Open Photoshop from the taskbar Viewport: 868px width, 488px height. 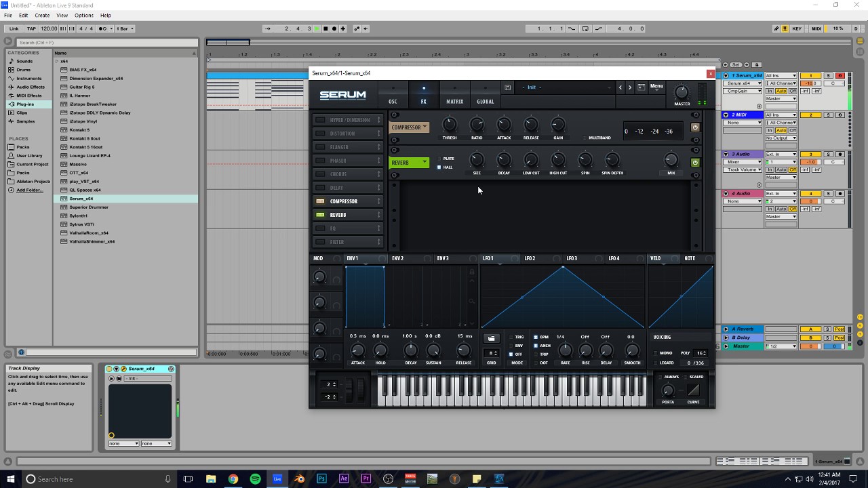(x=321, y=479)
